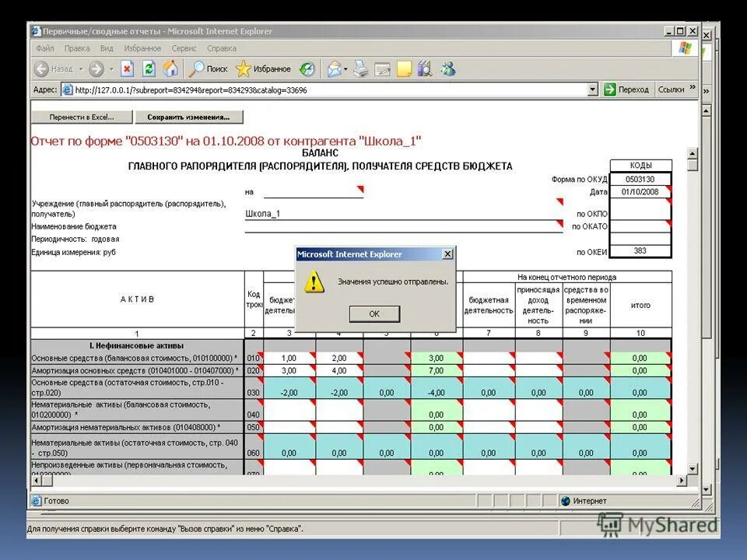Refresh the current page

coord(149,68)
